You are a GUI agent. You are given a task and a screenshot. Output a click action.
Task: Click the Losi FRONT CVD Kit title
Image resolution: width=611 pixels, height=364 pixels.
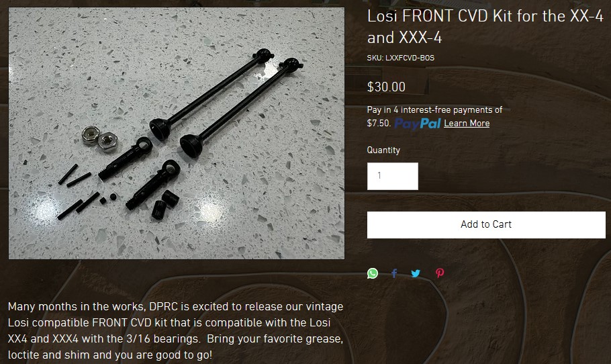[x=485, y=27]
